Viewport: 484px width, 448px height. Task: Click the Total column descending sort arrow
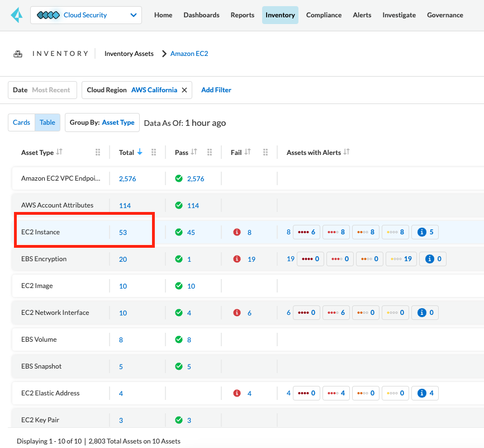point(140,152)
